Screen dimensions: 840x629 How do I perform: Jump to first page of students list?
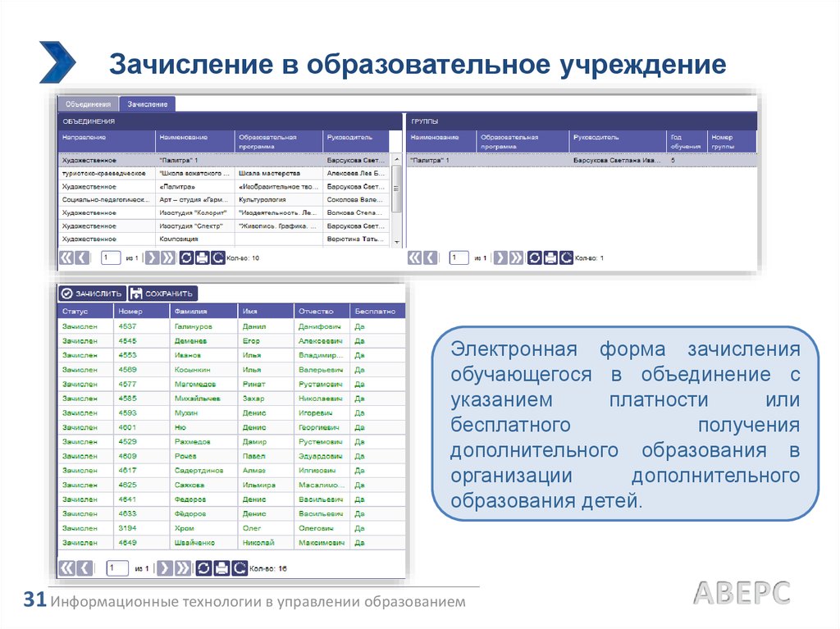[x=66, y=567]
